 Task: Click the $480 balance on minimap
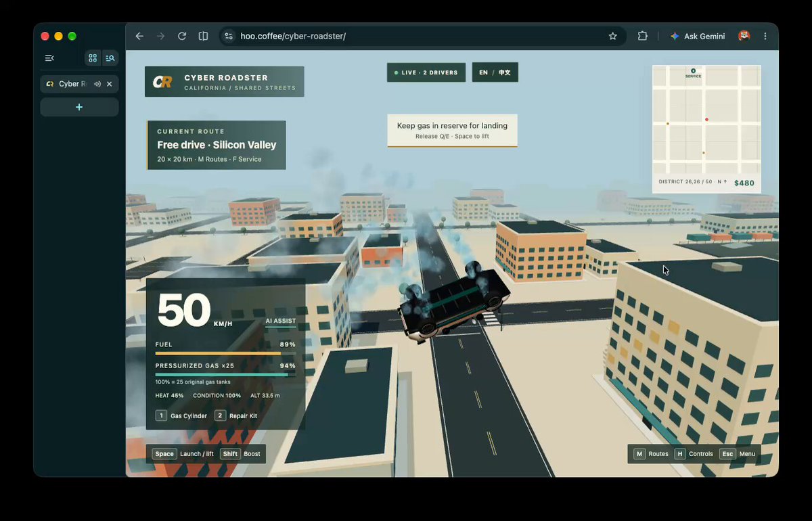pyautogui.click(x=744, y=183)
